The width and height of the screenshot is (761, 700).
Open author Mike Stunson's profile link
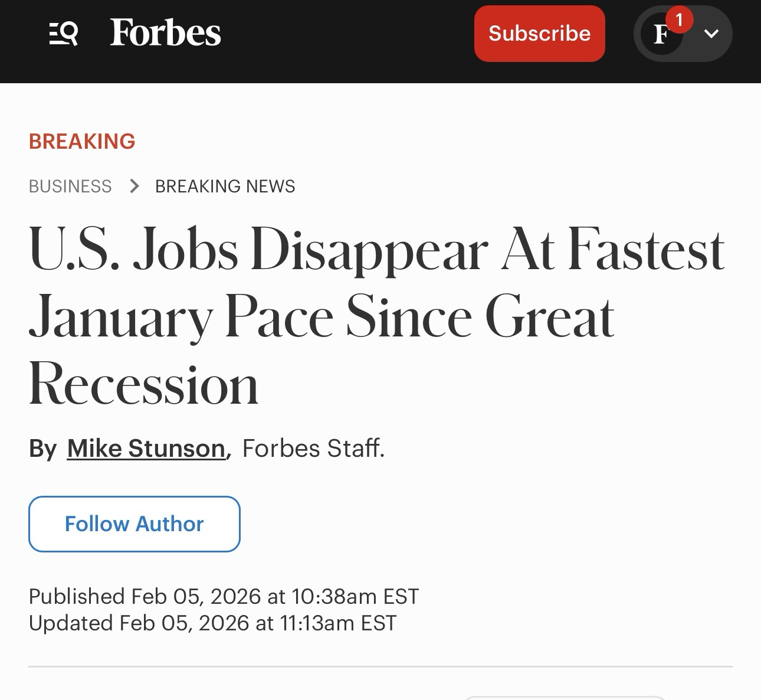(x=146, y=449)
